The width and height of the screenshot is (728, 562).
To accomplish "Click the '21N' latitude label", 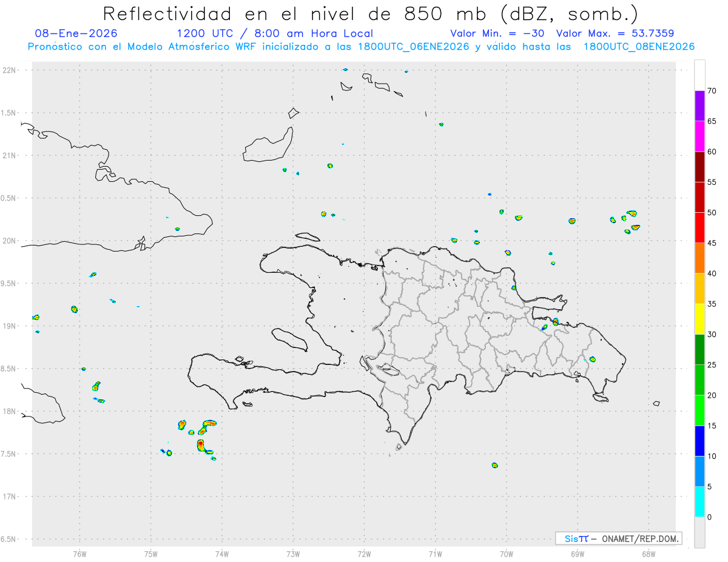I will [9, 155].
